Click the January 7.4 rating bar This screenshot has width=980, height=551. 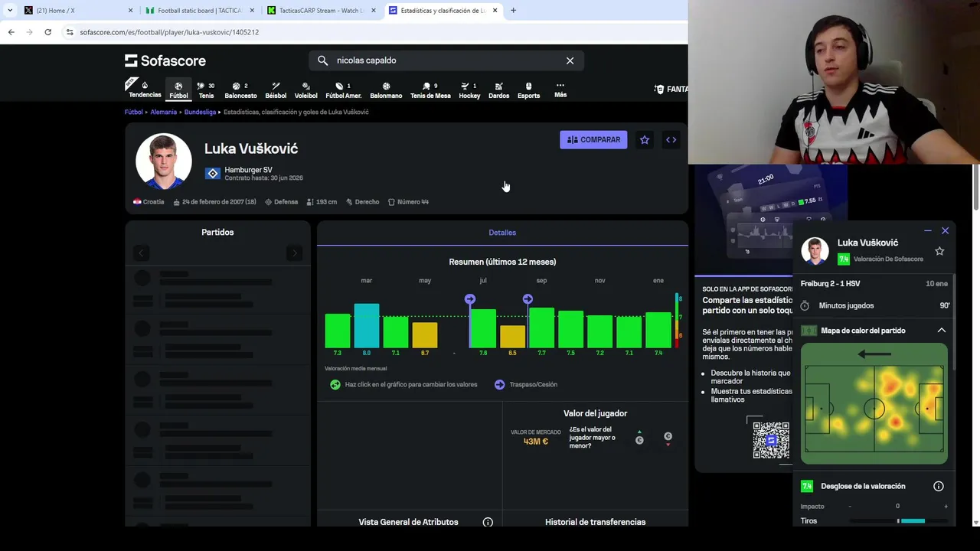tap(658, 330)
